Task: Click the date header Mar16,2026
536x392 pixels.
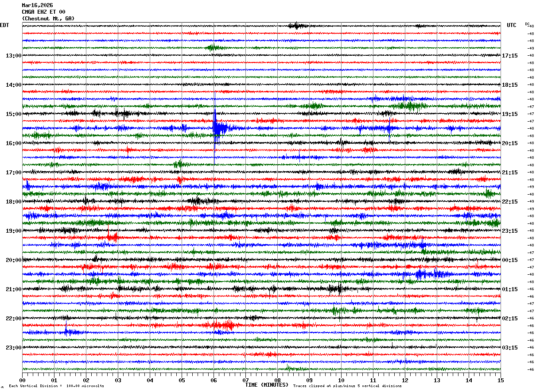Action: click(37, 5)
